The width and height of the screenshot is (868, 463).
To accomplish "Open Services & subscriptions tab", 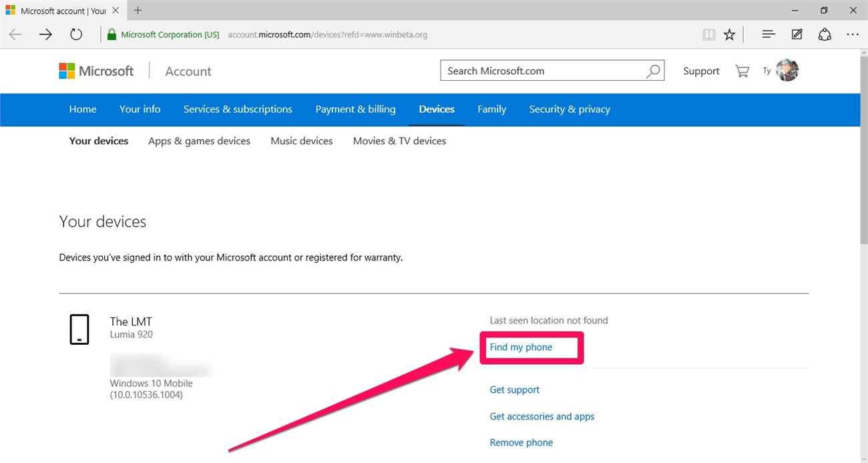I will click(x=238, y=109).
